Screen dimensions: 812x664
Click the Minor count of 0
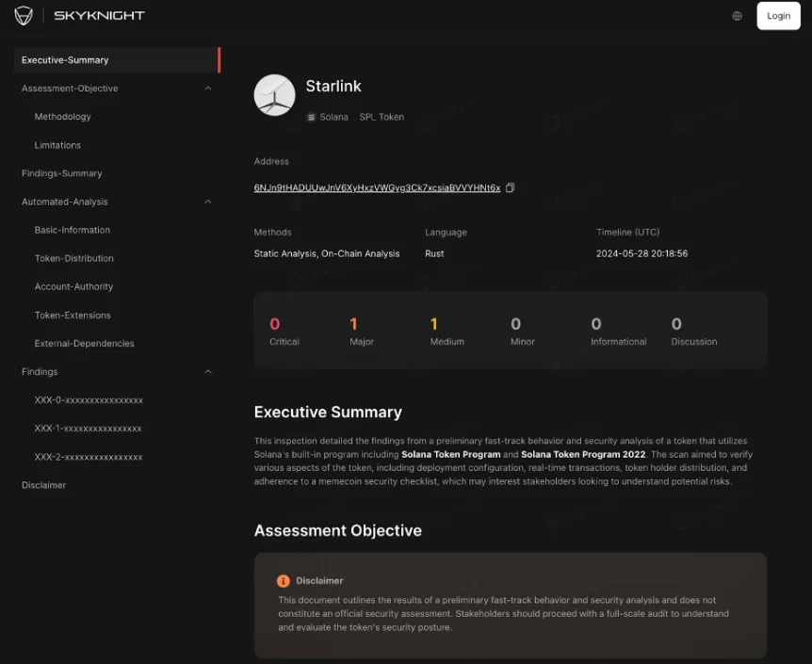point(516,324)
